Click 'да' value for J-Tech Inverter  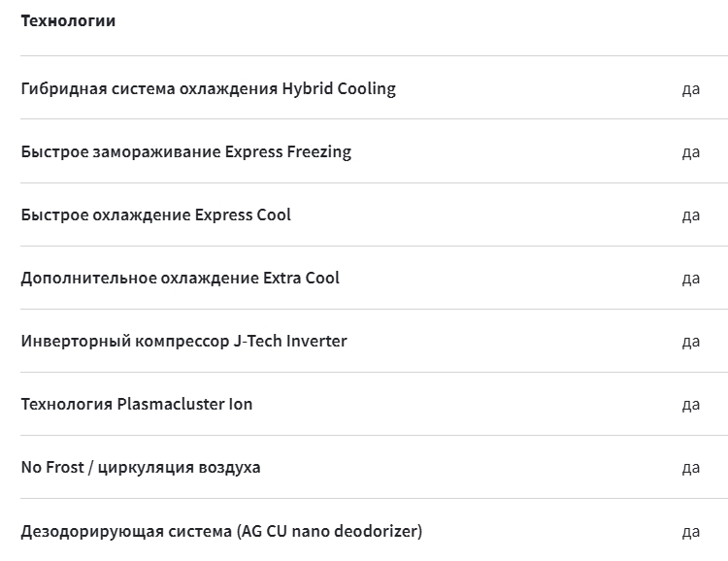point(691,342)
